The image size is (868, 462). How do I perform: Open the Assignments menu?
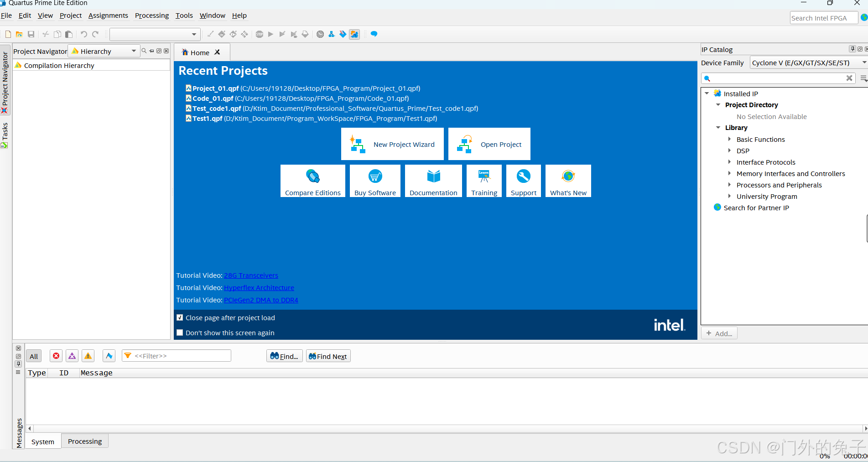point(108,16)
